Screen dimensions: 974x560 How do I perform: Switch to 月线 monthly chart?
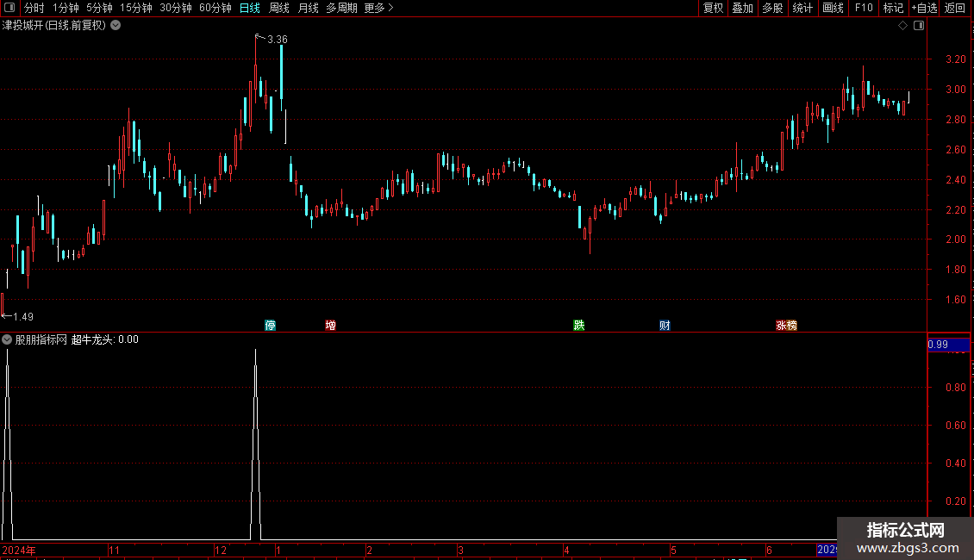coord(308,8)
